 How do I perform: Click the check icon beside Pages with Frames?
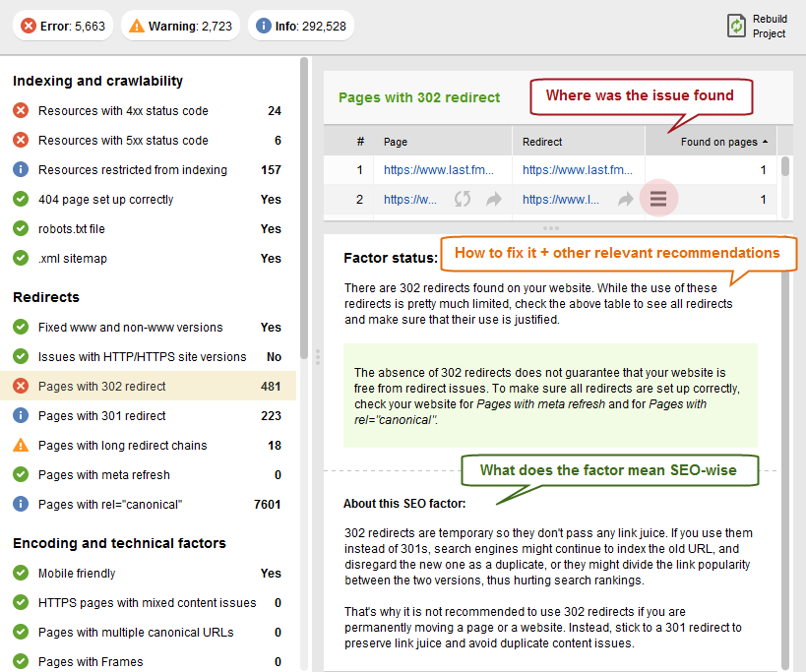tap(21, 661)
